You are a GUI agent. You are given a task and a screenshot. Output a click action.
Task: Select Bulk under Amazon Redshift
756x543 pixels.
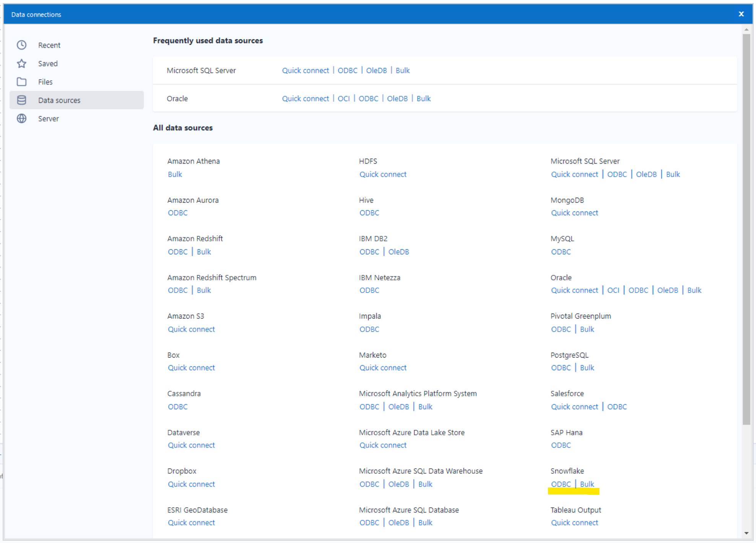click(204, 252)
